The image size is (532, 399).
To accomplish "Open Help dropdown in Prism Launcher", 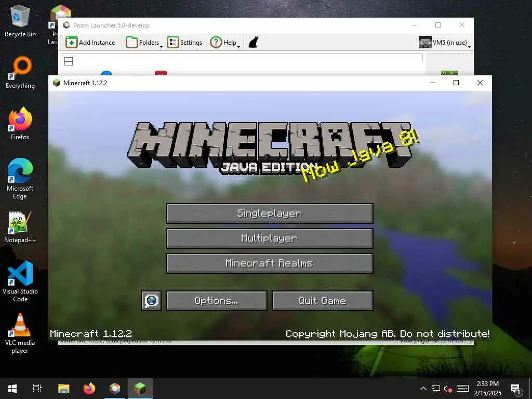I will (x=225, y=43).
